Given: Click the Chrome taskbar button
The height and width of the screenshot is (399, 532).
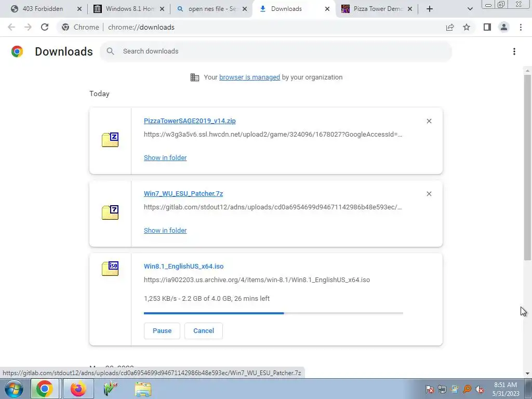Looking at the screenshot, I should pyautogui.click(x=45, y=389).
